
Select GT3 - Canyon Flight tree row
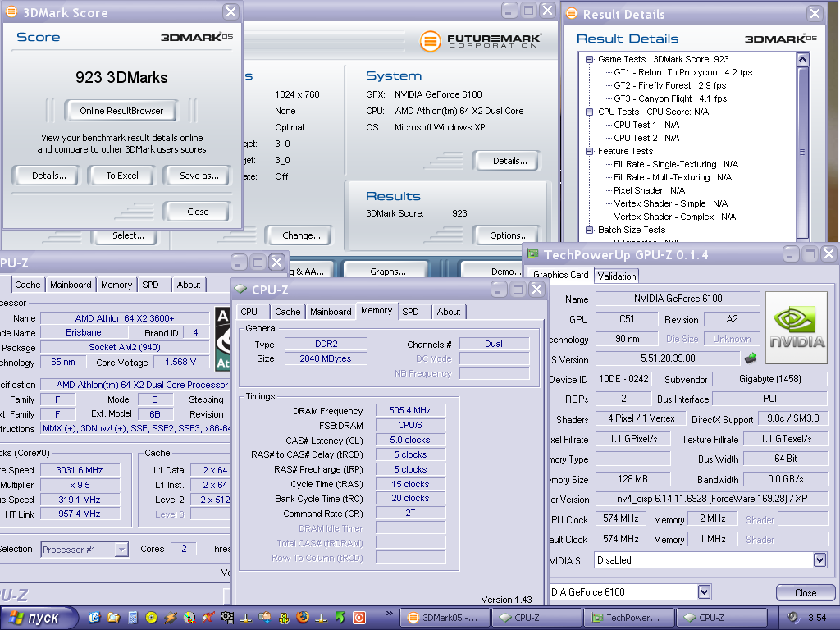pos(670,98)
